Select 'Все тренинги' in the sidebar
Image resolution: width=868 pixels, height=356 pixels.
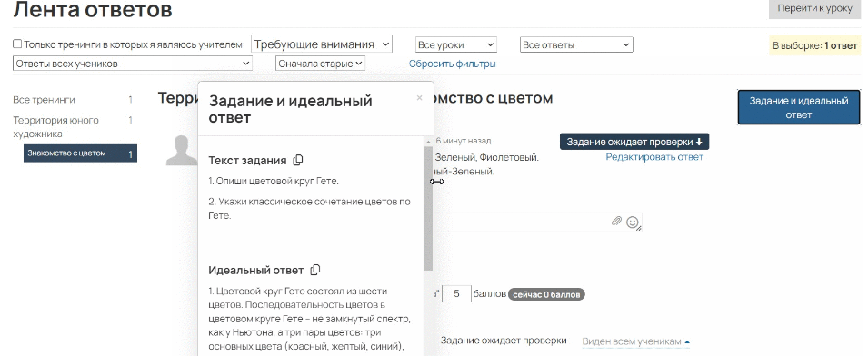coord(45,100)
